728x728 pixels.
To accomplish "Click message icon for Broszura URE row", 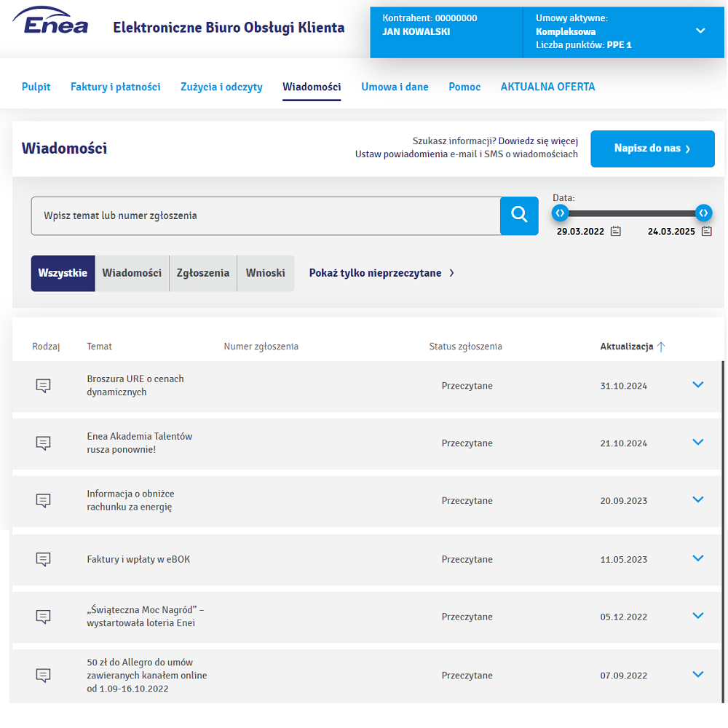I will tap(44, 386).
